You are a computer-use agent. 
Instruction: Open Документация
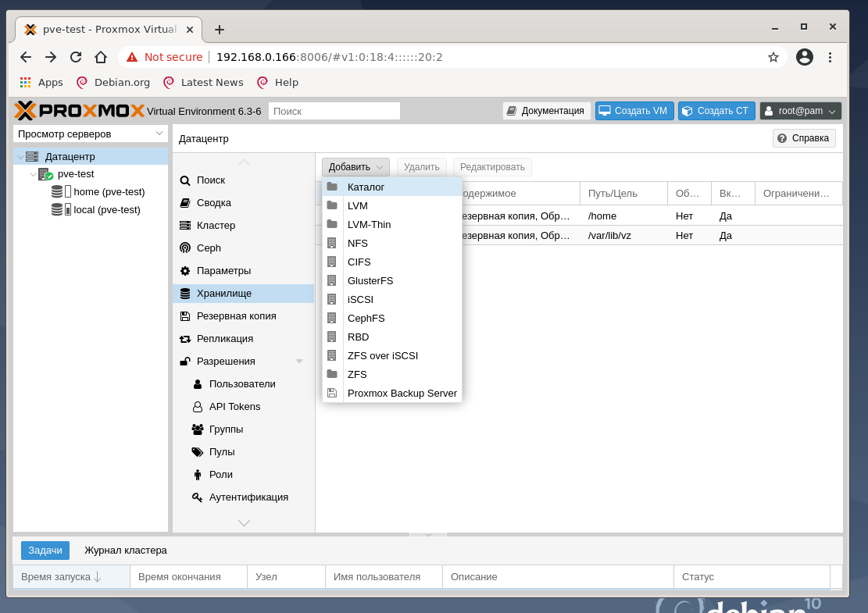click(x=546, y=111)
